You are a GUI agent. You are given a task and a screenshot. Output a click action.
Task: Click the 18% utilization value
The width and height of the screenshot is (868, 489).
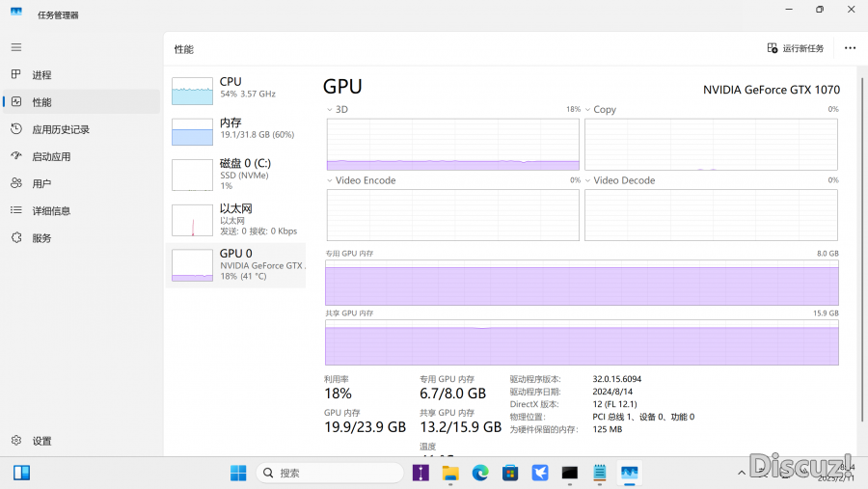338,394
